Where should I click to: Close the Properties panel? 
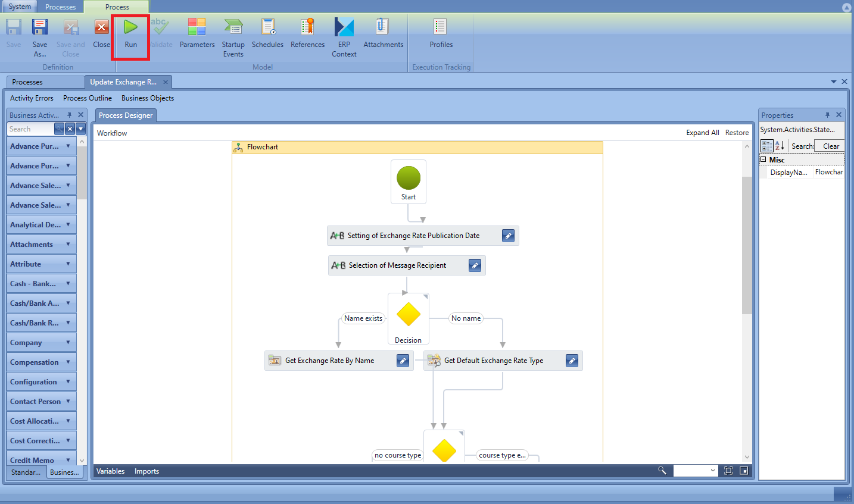pos(839,115)
